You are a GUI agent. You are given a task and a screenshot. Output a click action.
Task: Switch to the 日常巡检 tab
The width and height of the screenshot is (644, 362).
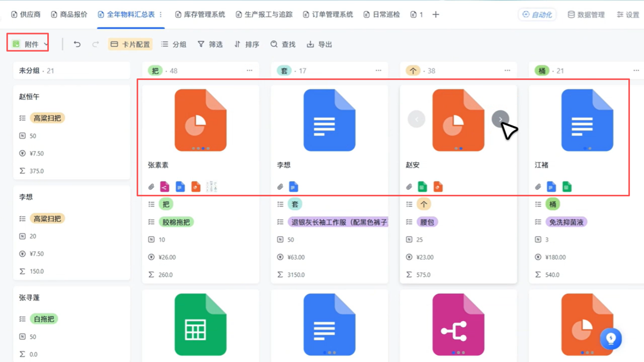(x=382, y=15)
